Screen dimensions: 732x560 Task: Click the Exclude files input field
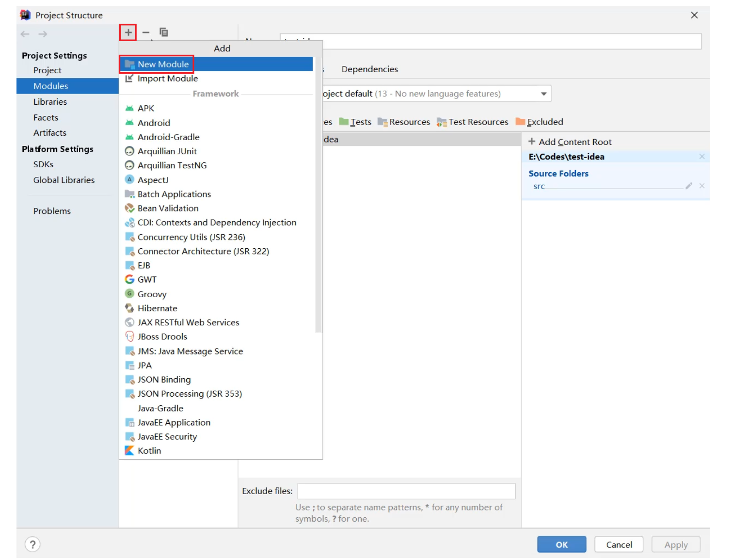(x=406, y=491)
